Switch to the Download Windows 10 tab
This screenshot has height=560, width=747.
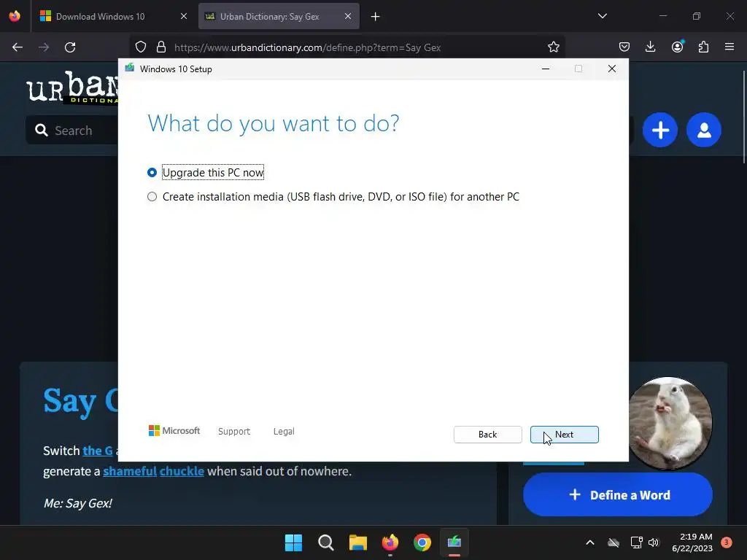[100, 16]
